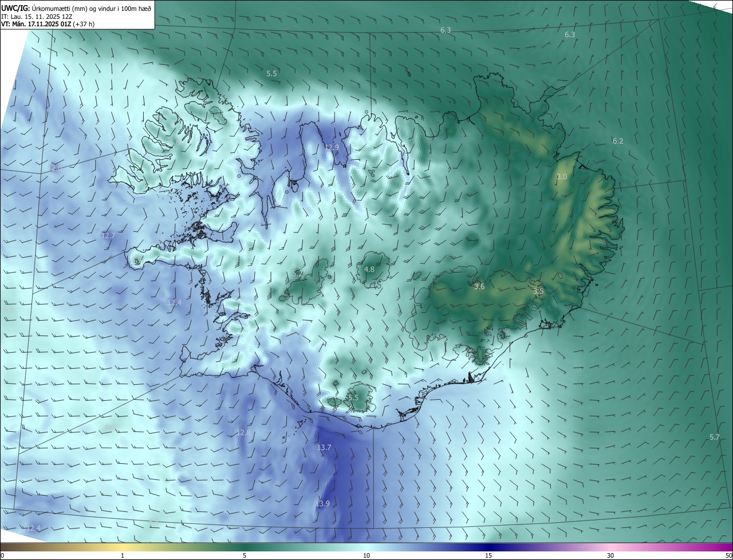Click the 5.2 value on the map

pos(298,274)
